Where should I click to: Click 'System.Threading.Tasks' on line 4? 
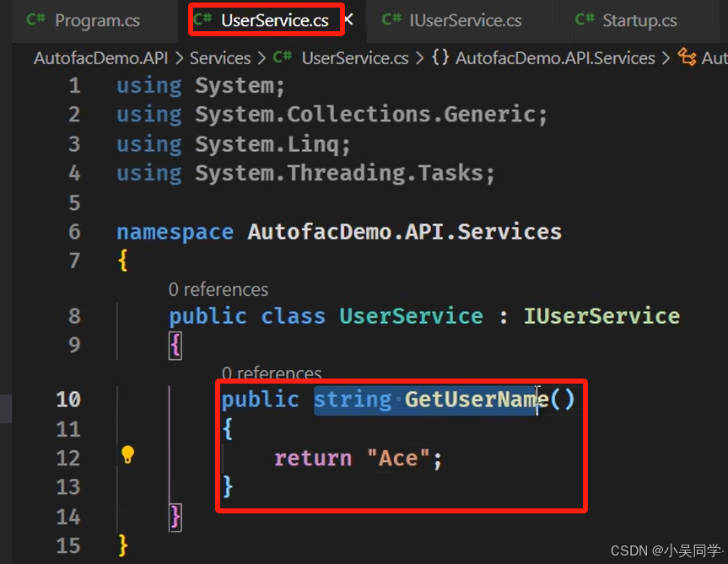click(x=339, y=173)
